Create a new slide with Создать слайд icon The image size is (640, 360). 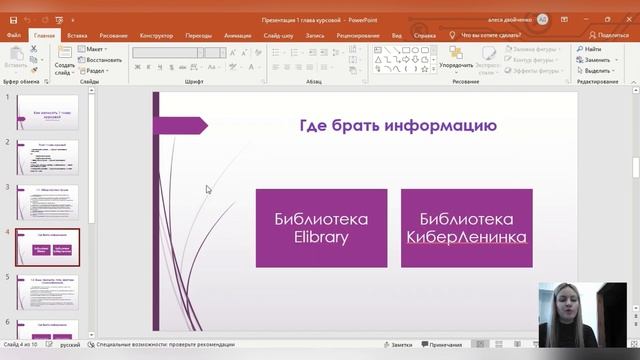64,53
